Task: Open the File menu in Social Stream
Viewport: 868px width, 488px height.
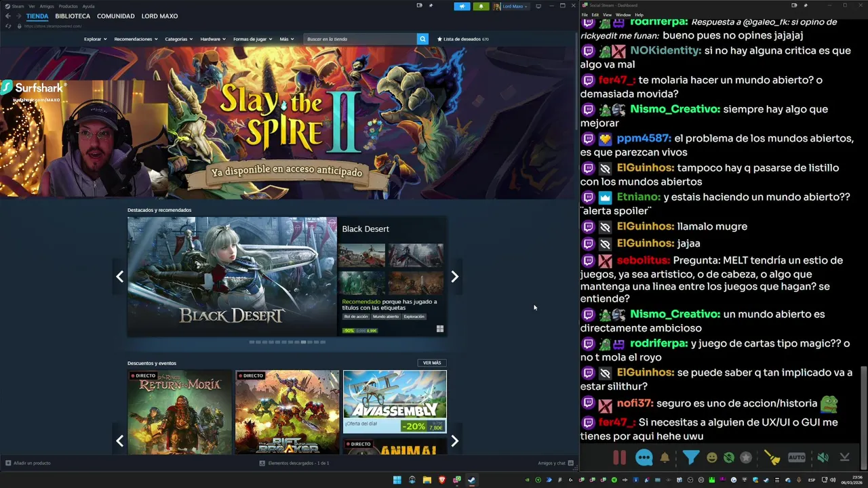Action: pyautogui.click(x=585, y=14)
